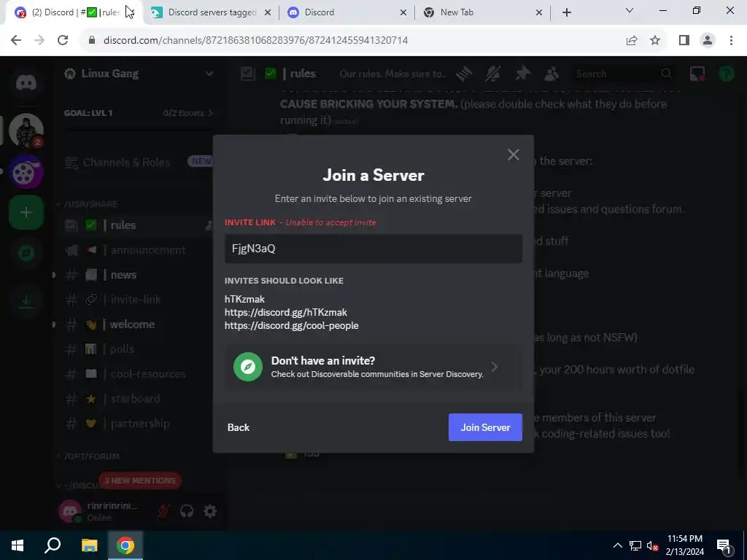Open Threads icon in channel header
Viewport: 747px width, 560px height.
pos(463,74)
